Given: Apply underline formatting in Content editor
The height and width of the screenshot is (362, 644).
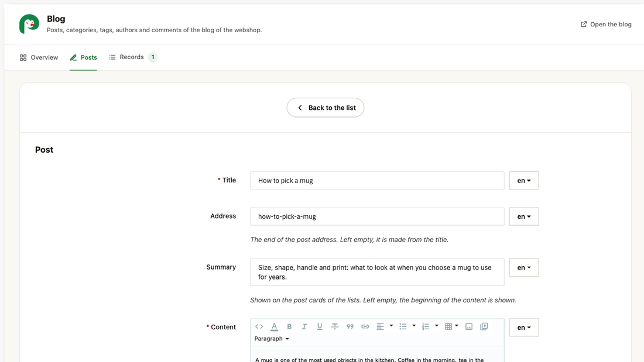Looking at the screenshot, I should [x=320, y=326].
